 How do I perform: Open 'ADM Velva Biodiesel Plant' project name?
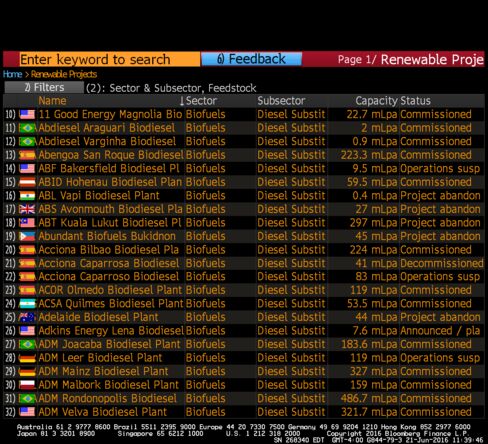[x=103, y=412]
